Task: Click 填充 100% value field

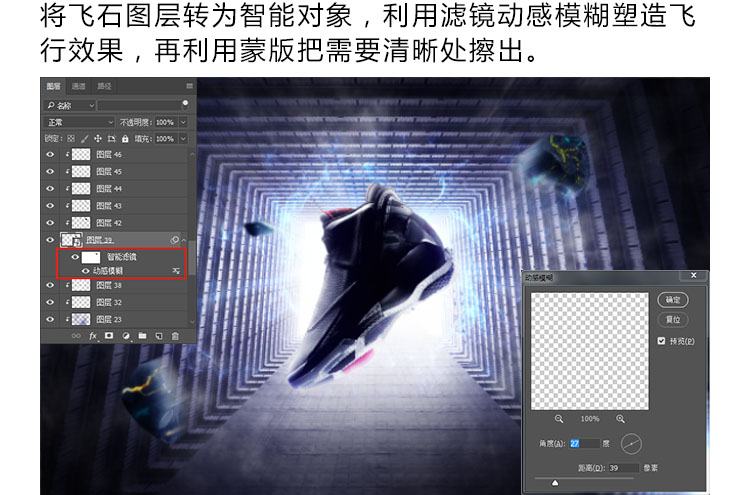Action: pyautogui.click(x=165, y=139)
